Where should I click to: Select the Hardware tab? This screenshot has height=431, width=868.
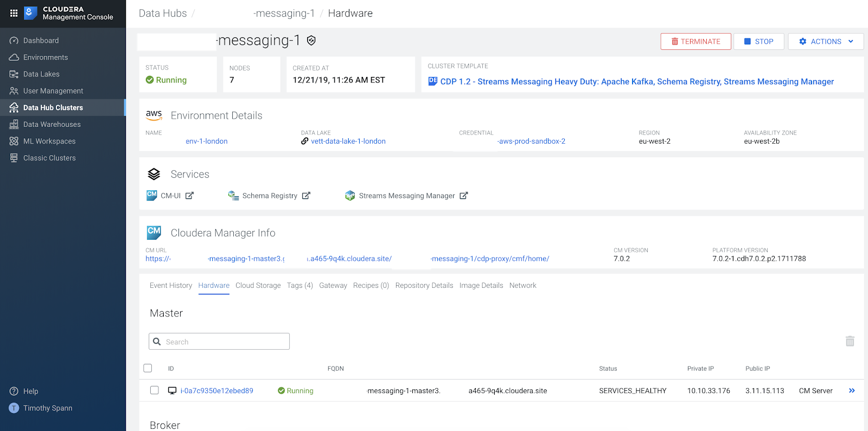click(214, 286)
